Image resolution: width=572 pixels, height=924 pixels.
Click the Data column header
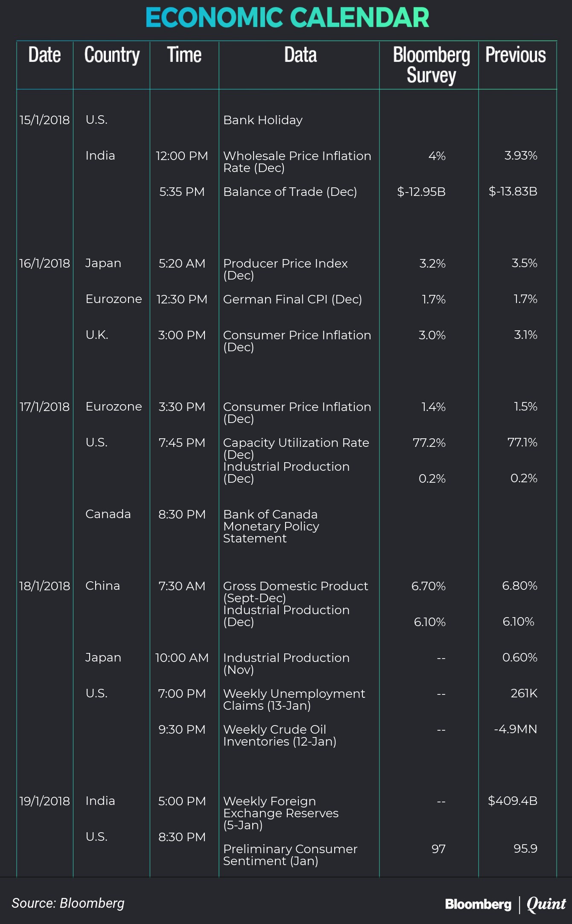coord(301,55)
